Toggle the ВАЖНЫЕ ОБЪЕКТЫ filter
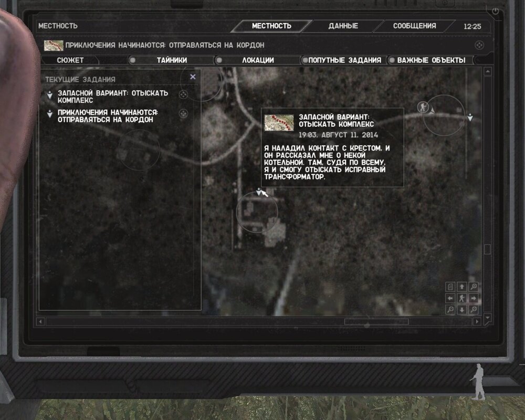The image size is (525, 420). (x=430, y=60)
